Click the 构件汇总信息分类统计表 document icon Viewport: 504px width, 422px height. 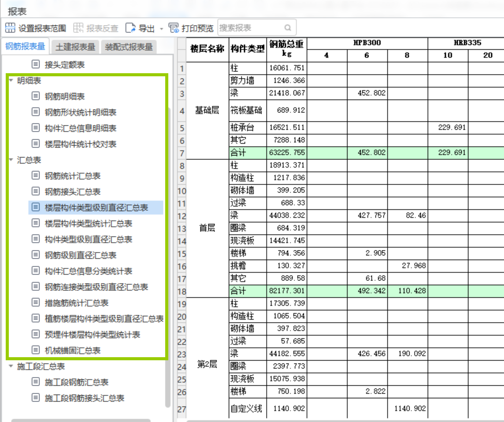click(36, 270)
